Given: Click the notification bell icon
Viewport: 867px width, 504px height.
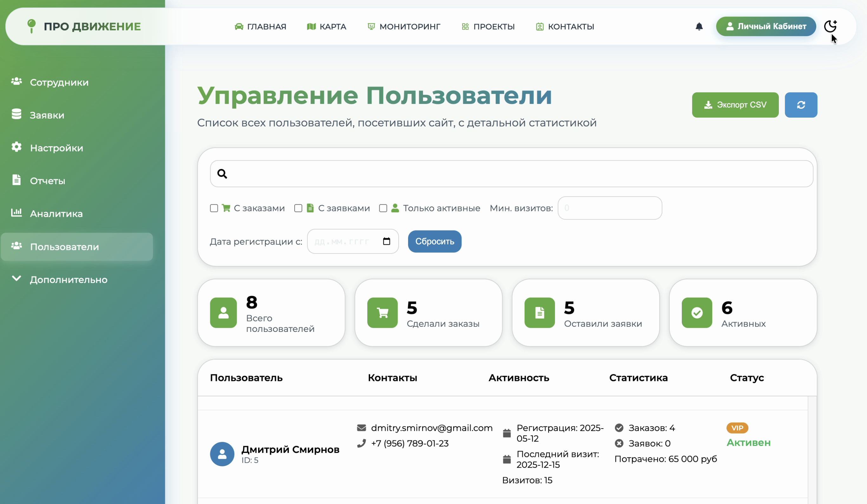Looking at the screenshot, I should click(x=699, y=27).
